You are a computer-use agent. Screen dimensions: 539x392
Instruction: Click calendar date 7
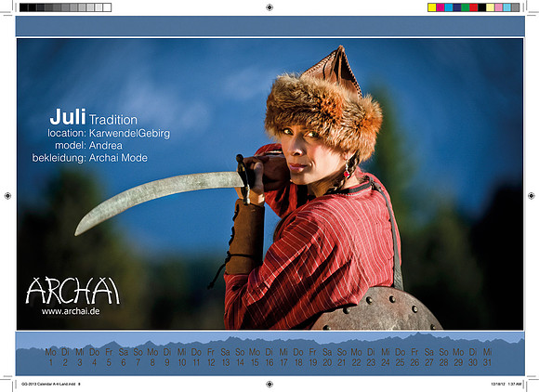click(138, 362)
